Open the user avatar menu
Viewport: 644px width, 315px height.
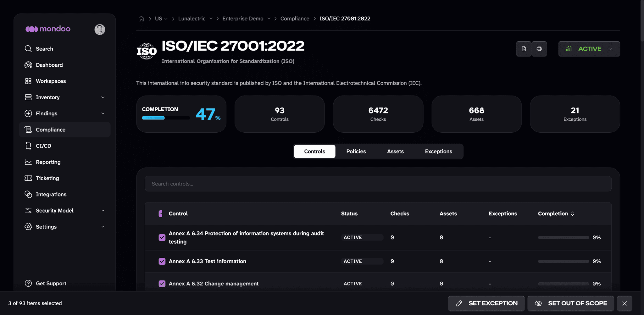point(100,29)
